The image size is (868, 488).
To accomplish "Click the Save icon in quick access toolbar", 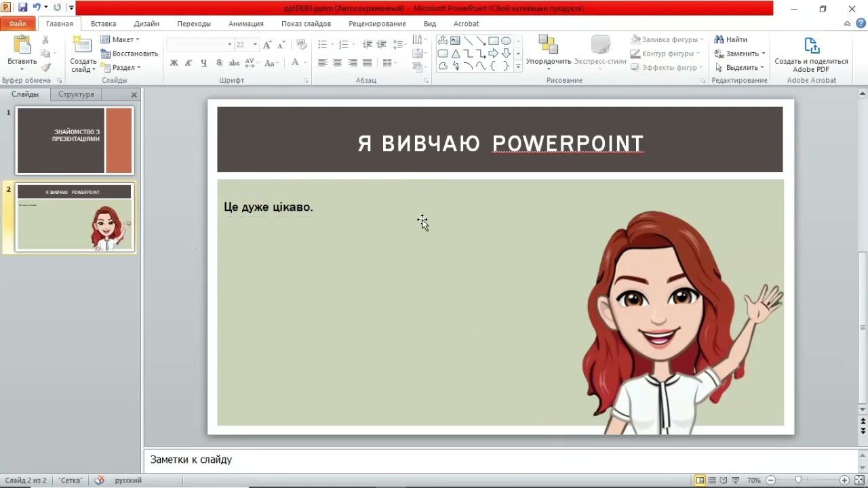I will click(x=22, y=7).
